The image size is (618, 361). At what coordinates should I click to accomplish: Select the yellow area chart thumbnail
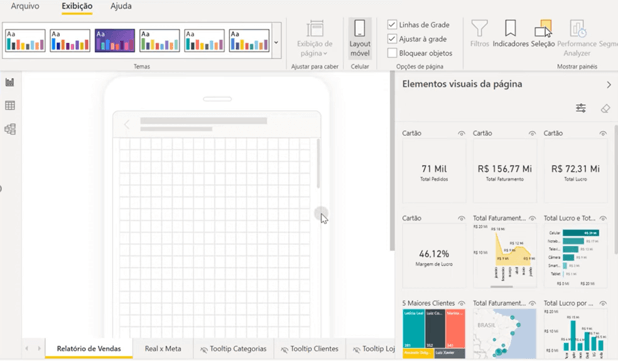tap(505, 256)
